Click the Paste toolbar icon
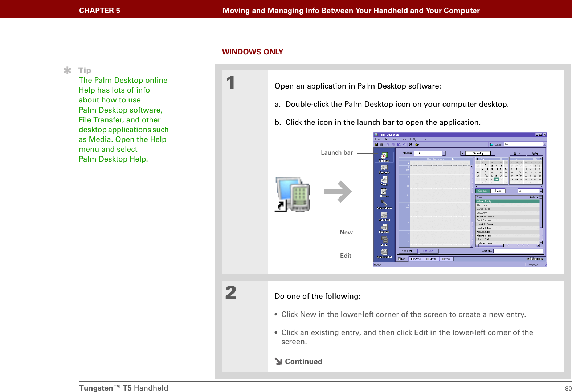The width and height of the screenshot is (572, 392). pyautogui.click(x=399, y=144)
